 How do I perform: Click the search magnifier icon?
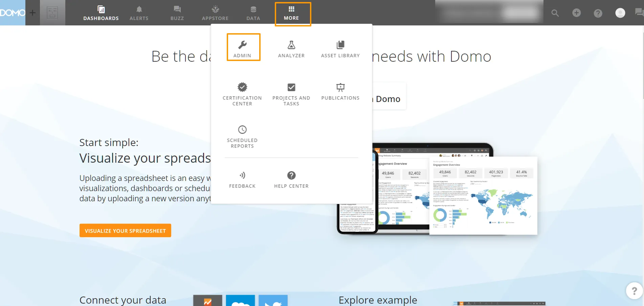(x=555, y=13)
